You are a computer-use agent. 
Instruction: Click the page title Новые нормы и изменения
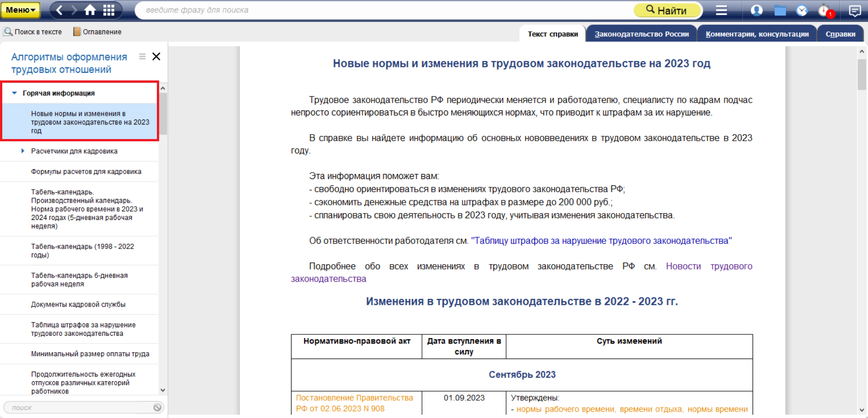(x=522, y=64)
